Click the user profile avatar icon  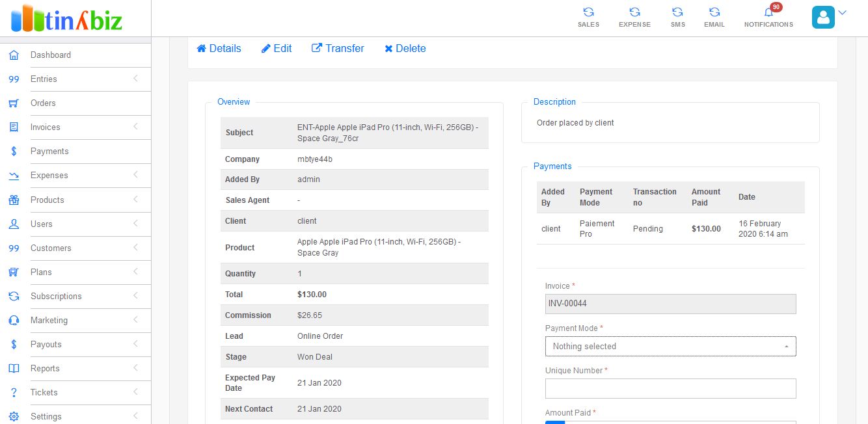click(x=823, y=18)
